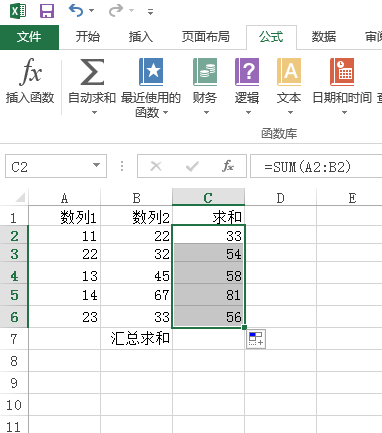Click the formula bar resize dots
The width and height of the screenshot is (382, 433).
point(122,166)
